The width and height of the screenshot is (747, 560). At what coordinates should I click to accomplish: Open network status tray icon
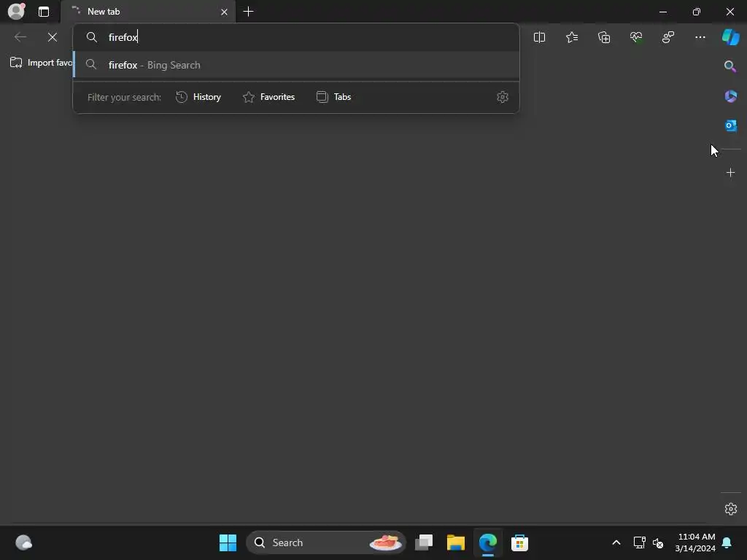(639, 542)
